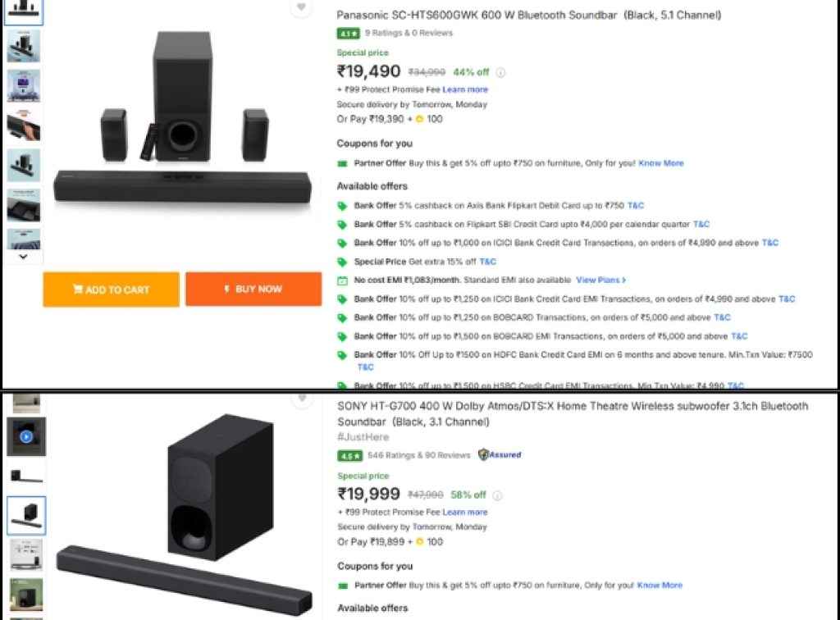Click the video play icon thumbnail

click(x=25, y=435)
